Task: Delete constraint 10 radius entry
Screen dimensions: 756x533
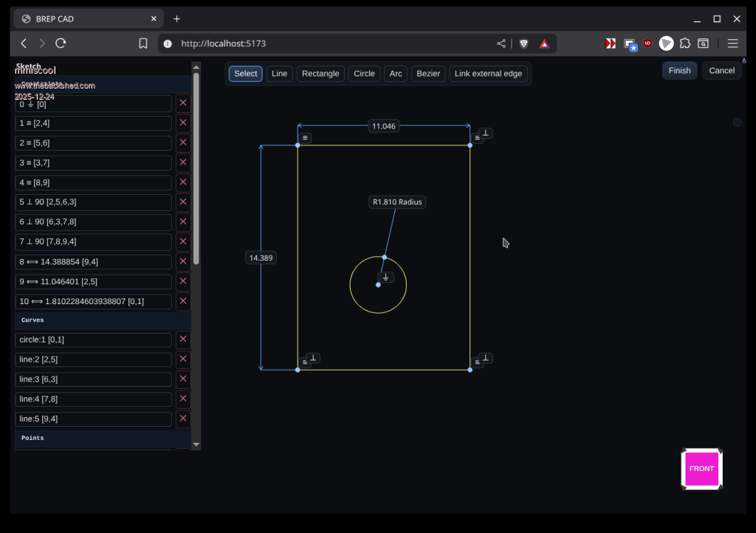Action: [x=183, y=301]
